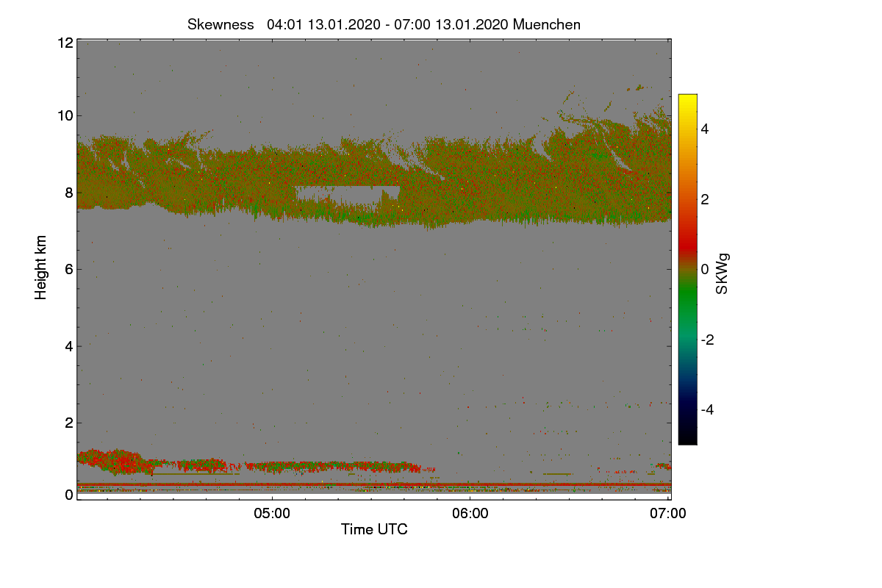Image resolution: width=882 pixels, height=588 pixels.
Task: Click the height tick label 8
Action: click(68, 193)
